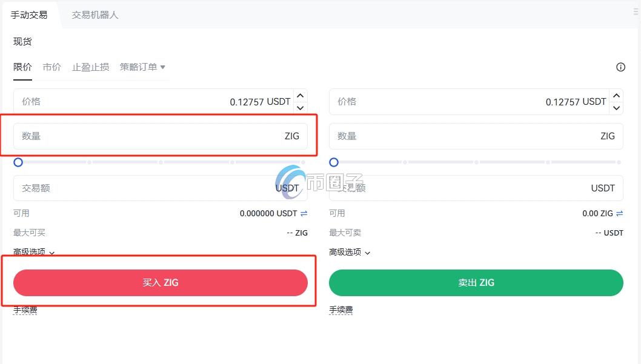641x364 pixels.
Task: Decrease buy price with down arrow
Action: (300, 108)
